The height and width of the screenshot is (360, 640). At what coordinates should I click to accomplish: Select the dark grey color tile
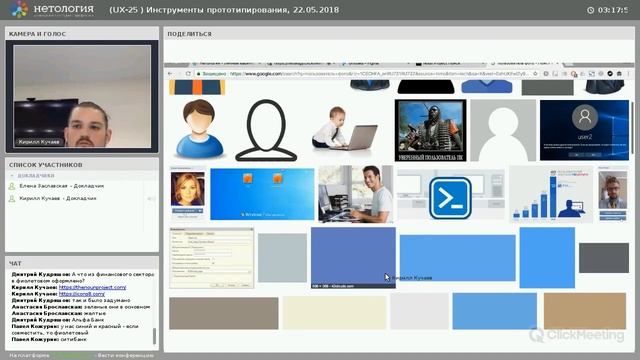[604, 258]
